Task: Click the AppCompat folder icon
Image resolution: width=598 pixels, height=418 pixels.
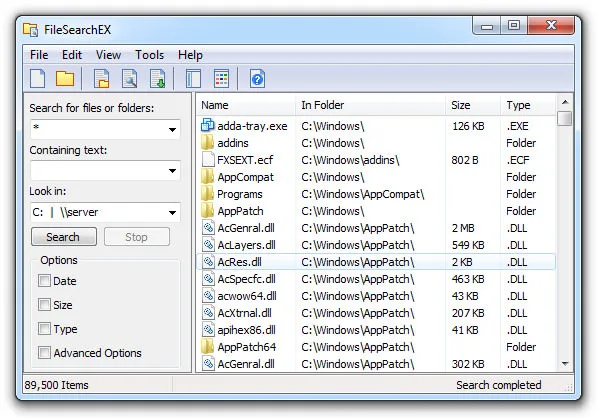Action: 207,177
